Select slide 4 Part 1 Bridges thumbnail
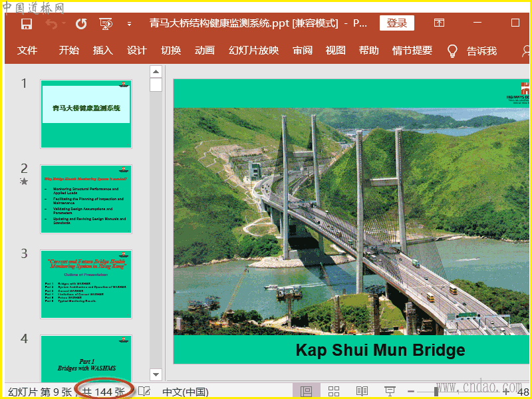532x399 pixels. (86, 359)
